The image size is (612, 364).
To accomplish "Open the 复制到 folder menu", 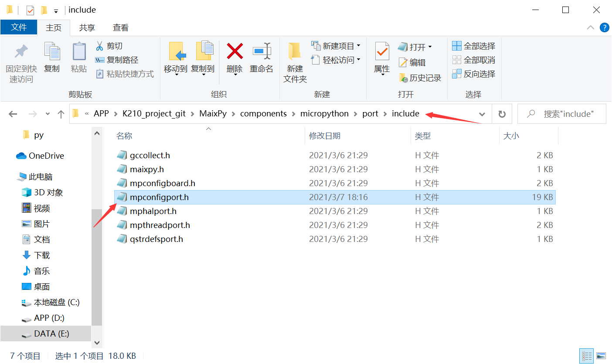I will 203,59.
